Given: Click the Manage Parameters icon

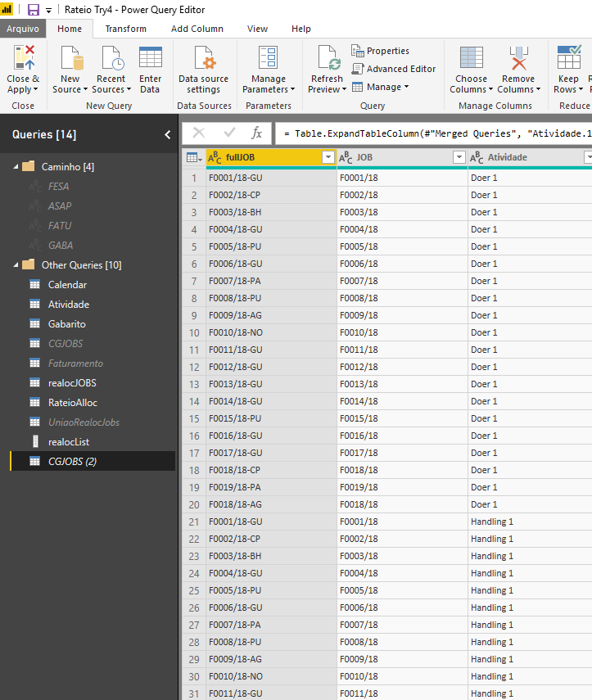Looking at the screenshot, I should [268, 57].
